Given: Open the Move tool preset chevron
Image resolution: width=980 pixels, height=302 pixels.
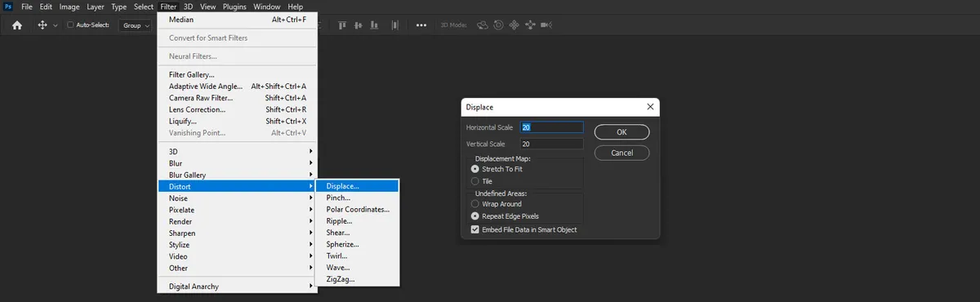Looking at the screenshot, I should (56, 25).
